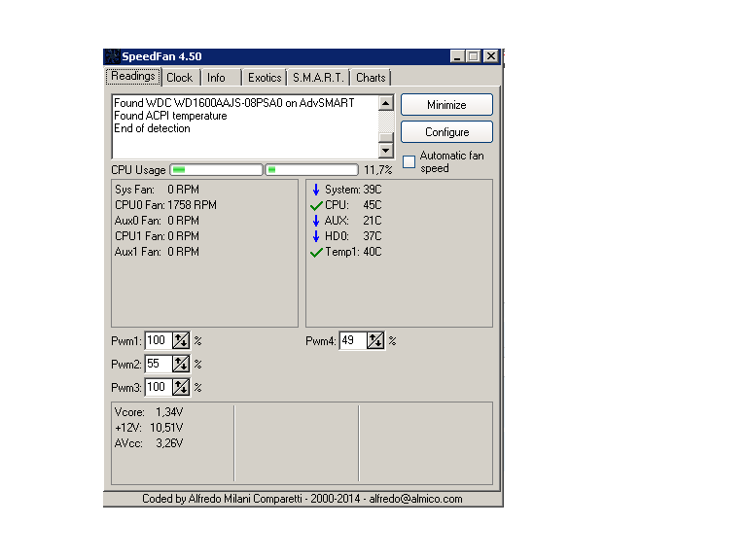Screen dimensions: 747x560
Task: Click the 'Found WDC WD1600AAJS-08PSA0 on AdvSMART' log line
Action: (233, 103)
